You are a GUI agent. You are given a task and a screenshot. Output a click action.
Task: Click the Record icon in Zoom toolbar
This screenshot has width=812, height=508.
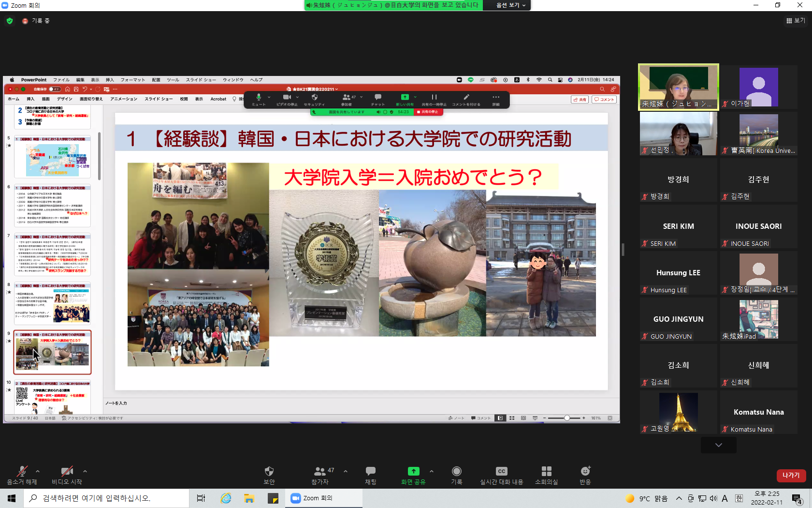click(456, 472)
